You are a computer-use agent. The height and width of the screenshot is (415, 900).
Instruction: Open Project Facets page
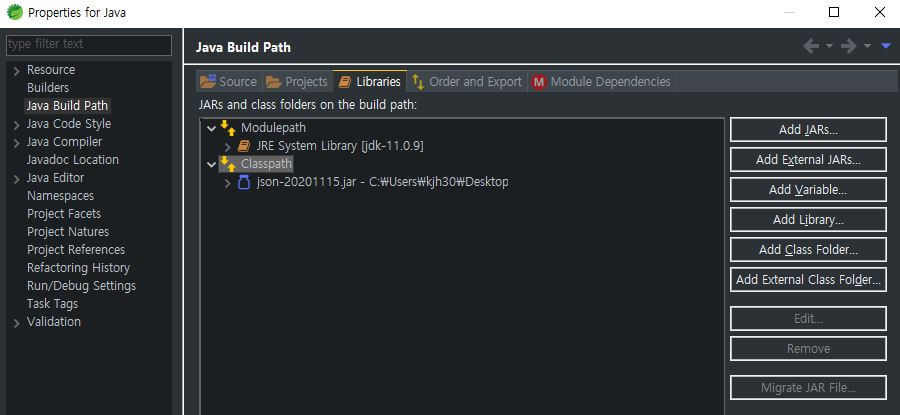(64, 214)
